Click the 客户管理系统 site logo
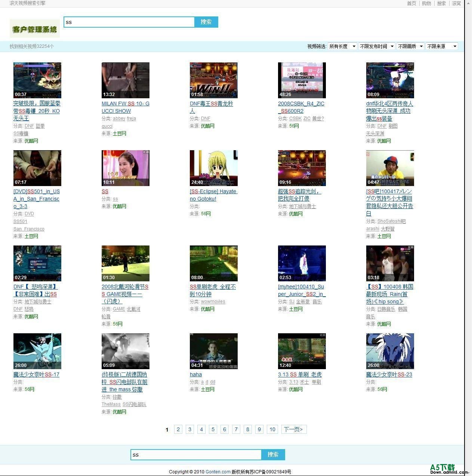Screen dimensions: 472x476 [34, 29]
